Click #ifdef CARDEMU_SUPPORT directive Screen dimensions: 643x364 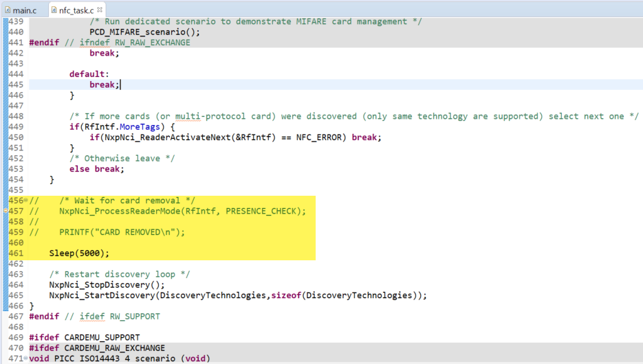point(85,338)
